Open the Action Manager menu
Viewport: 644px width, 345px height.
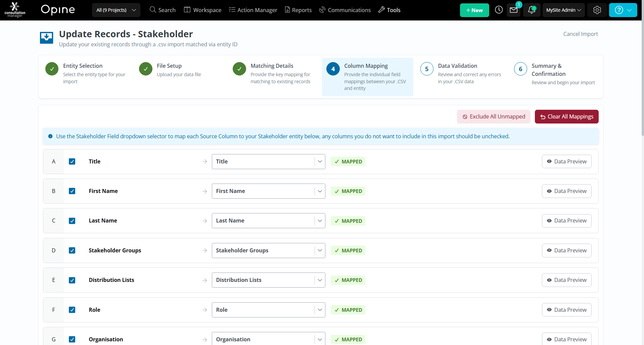(253, 10)
